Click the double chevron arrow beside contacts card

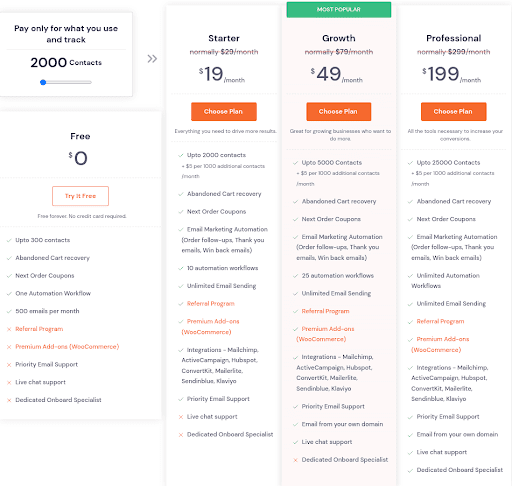pos(152,59)
